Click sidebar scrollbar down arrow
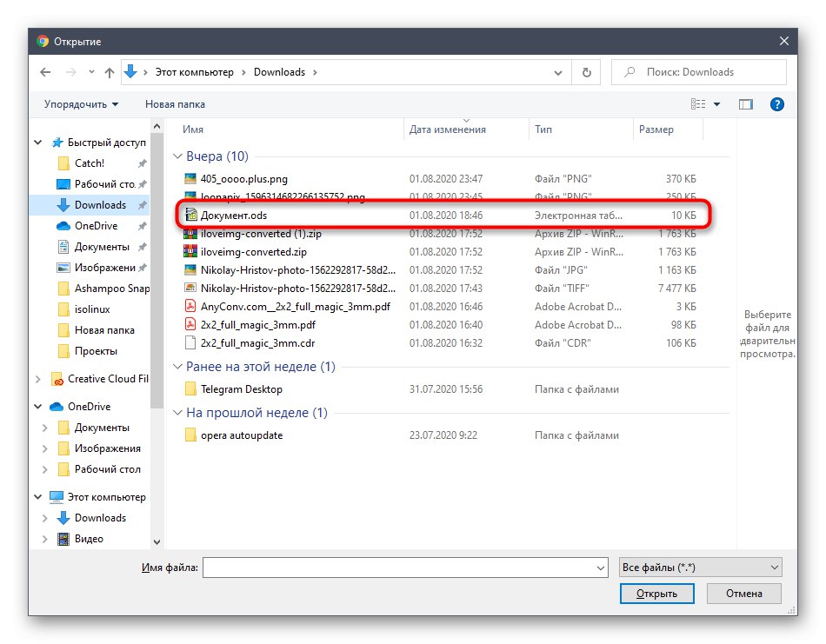 coord(157,541)
